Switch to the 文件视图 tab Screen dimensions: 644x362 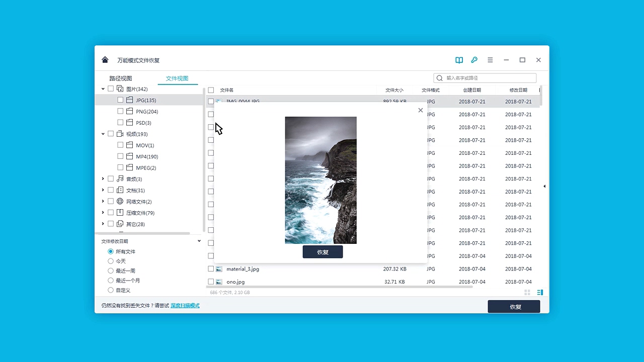[177, 78]
